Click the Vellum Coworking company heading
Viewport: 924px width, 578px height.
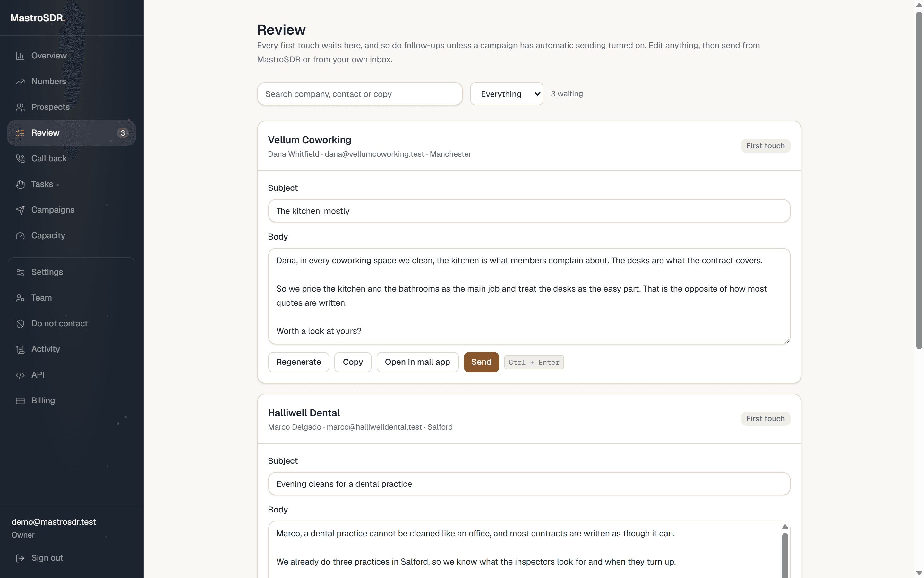(309, 140)
